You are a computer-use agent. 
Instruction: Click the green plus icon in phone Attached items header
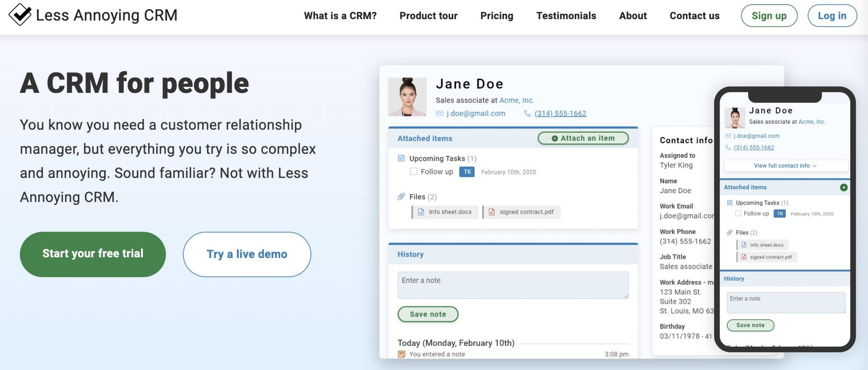pos(843,187)
